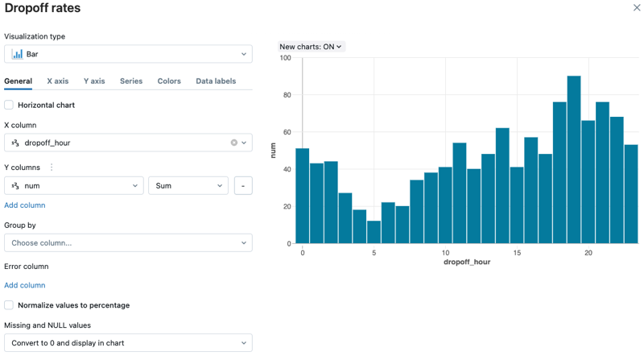Switch to the X axis tab
This screenshot has width=644, height=356.
pos(57,81)
